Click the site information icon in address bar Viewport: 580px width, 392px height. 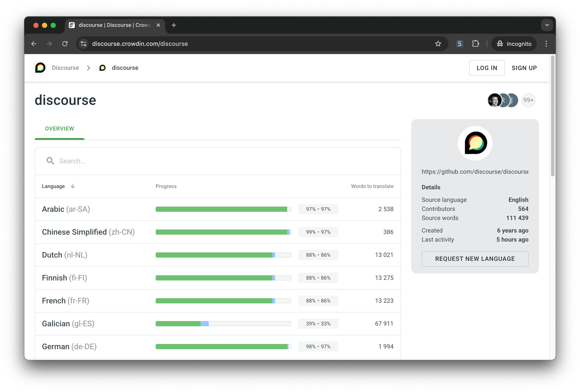coord(84,44)
